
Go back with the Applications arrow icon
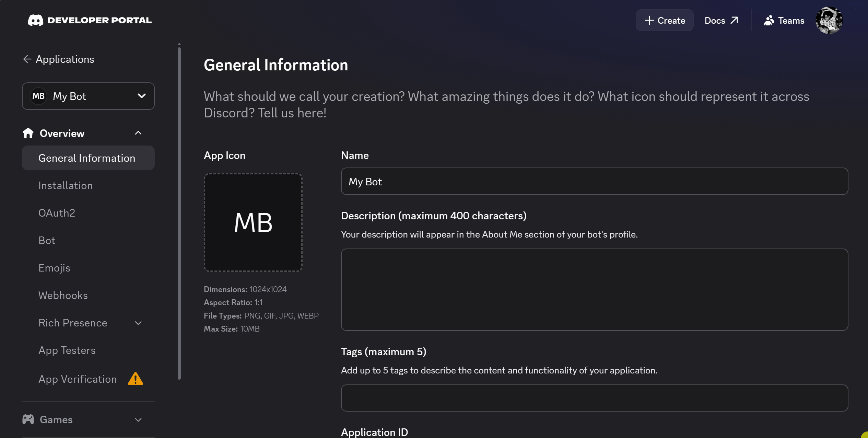click(x=27, y=59)
